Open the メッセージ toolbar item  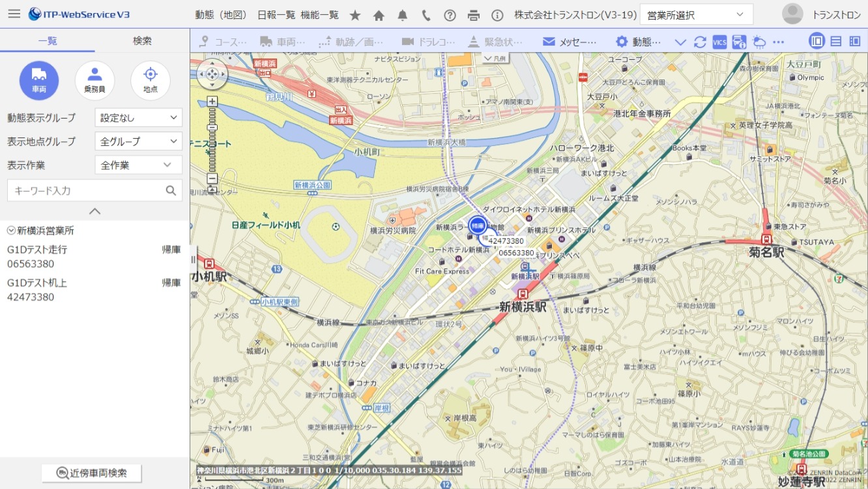tap(570, 42)
